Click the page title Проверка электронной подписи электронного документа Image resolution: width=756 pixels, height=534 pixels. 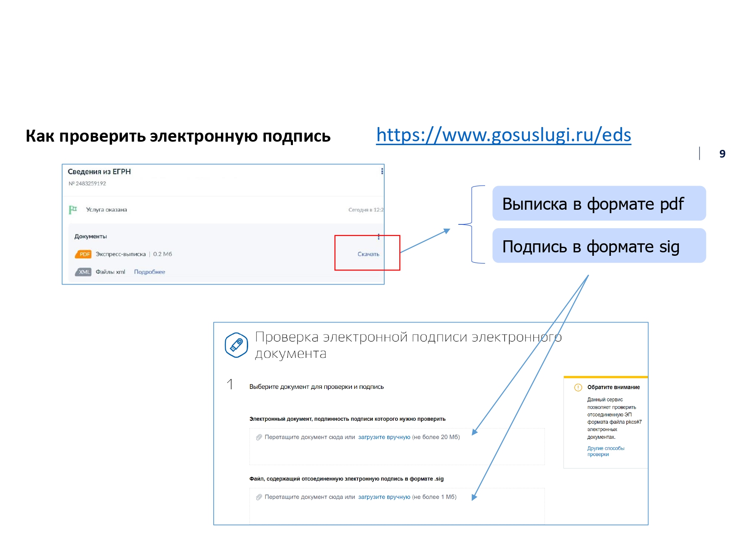(x=408, y=345)
